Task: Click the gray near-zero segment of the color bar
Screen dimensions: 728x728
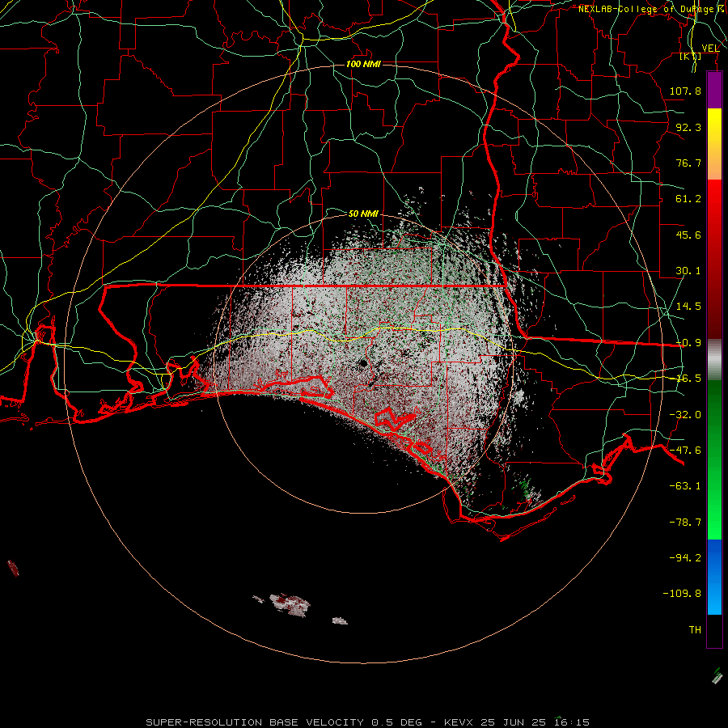Action: [x=714, y=360]
